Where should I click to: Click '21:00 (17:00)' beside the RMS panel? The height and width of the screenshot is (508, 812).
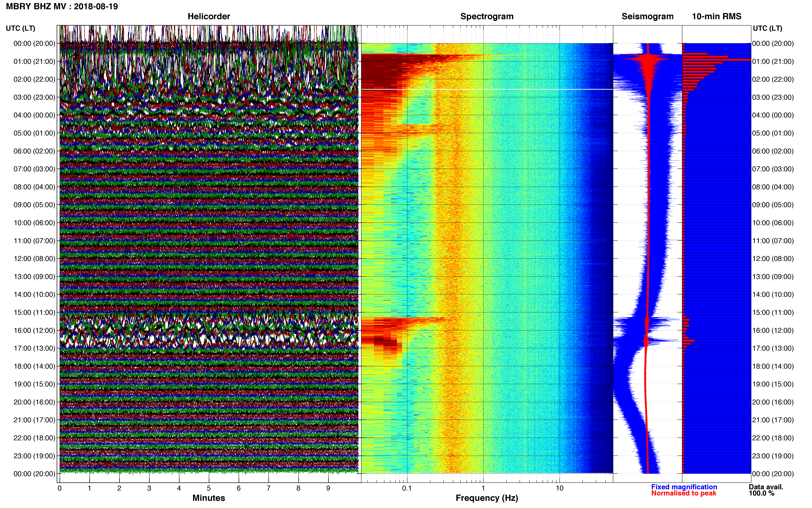click(x=773, y=420)
